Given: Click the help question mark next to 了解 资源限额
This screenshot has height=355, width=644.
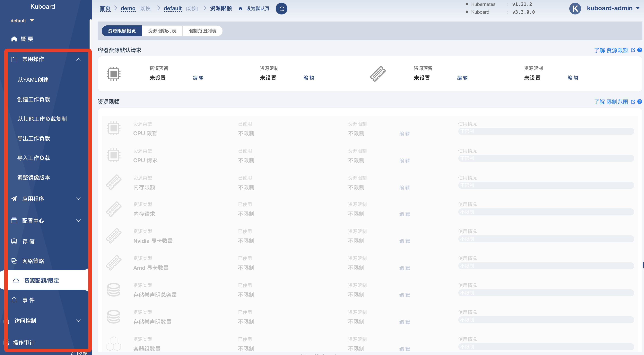Looking at the screenshot, I should (640, 50).
